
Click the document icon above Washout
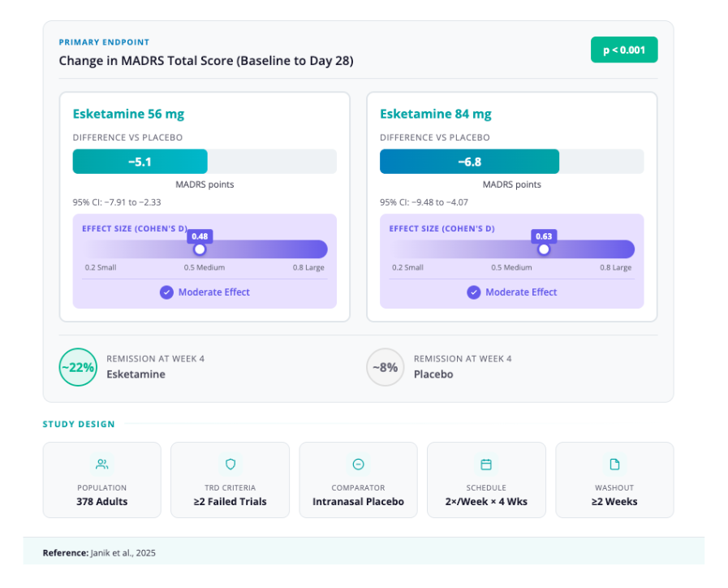point(614,465)
